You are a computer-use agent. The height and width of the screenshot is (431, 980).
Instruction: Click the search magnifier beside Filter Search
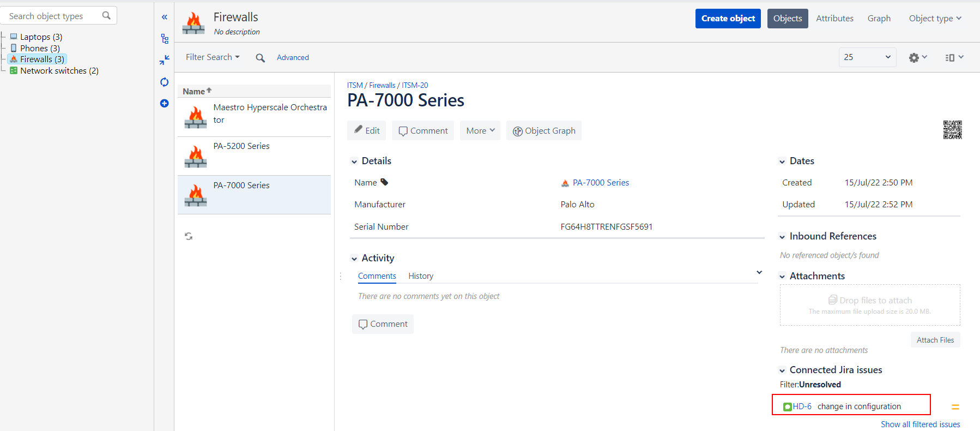pyautogui.click(x=261, y=58)
